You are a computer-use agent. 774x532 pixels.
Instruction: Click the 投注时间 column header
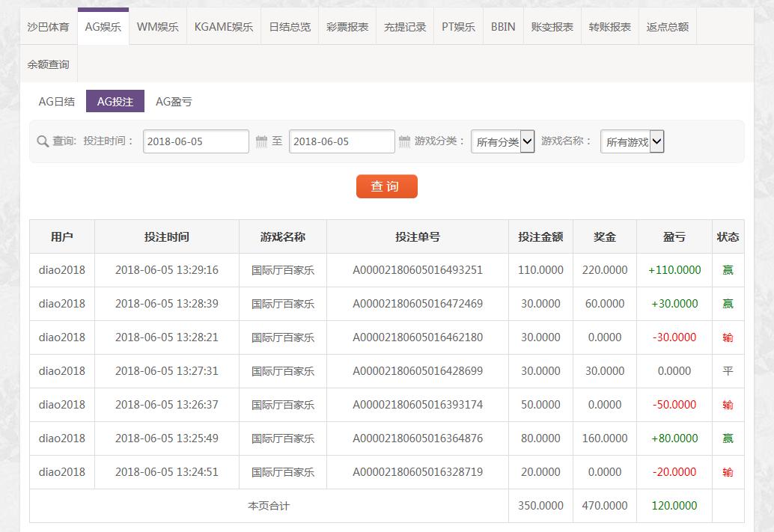click(x=167, y=236)
